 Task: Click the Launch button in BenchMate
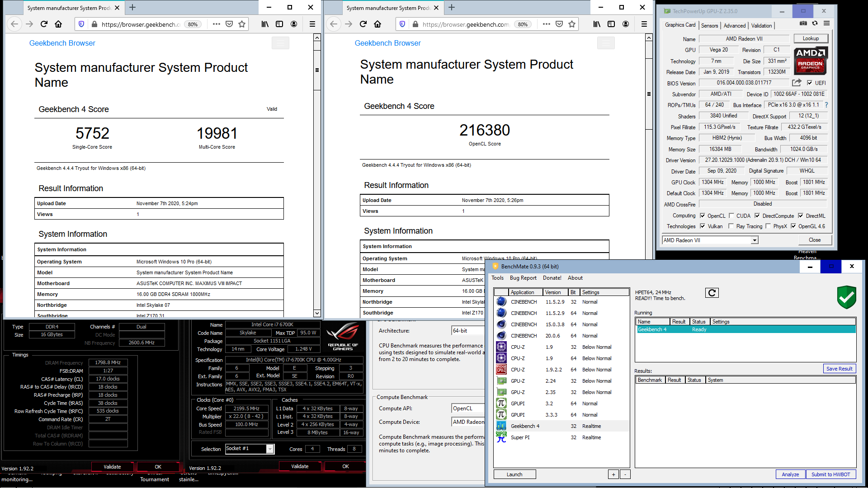[514, 474]
